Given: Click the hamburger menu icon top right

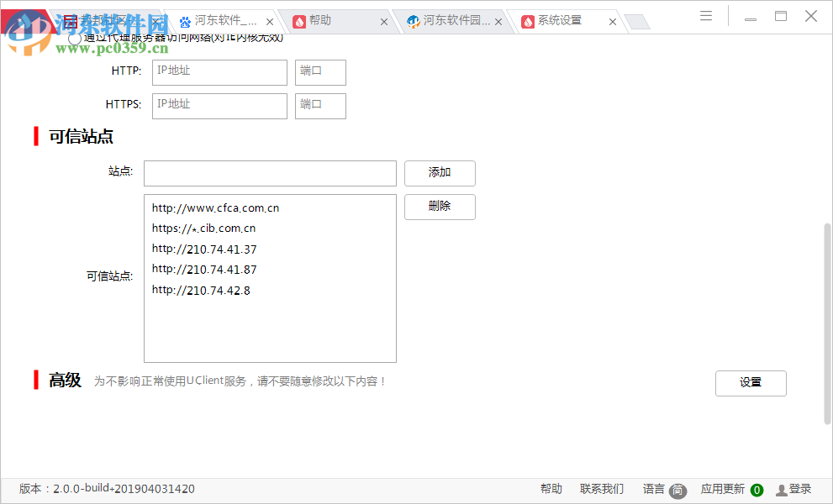Looking at the screenshot, I should 705,15.
